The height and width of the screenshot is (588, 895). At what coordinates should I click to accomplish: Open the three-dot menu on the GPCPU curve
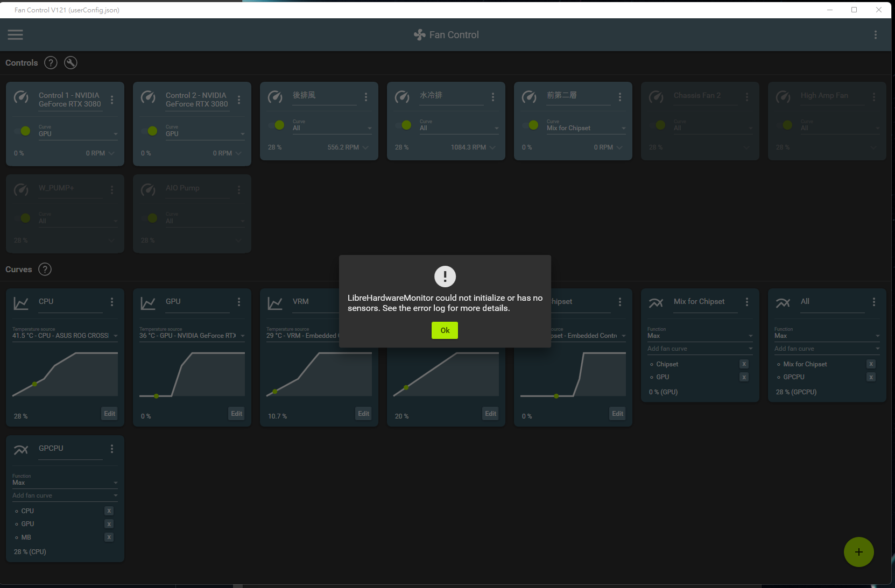111,448
